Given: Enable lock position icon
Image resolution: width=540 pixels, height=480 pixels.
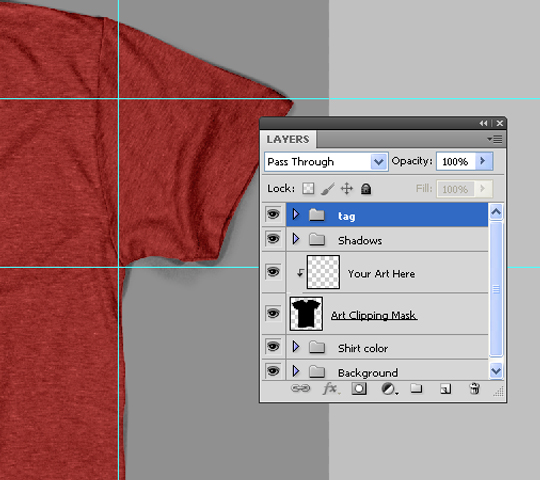Looking at the screenshot, I should [x=346, y=189].
